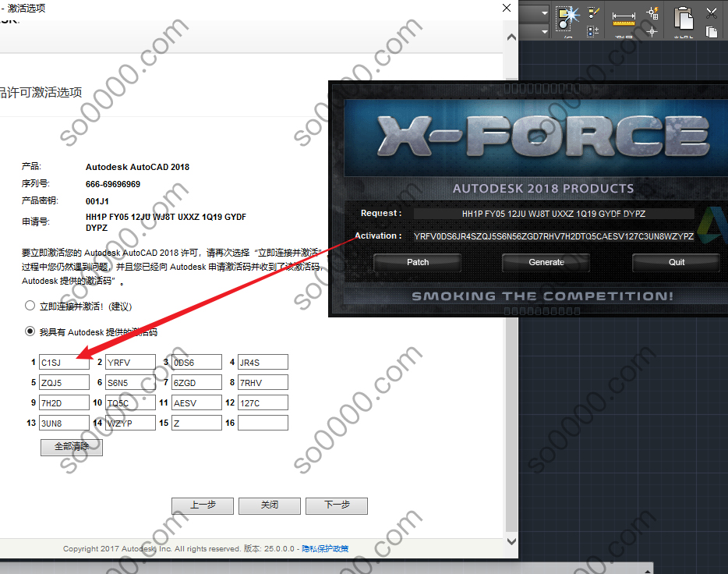Click the group add/remove selection icon

593,31
